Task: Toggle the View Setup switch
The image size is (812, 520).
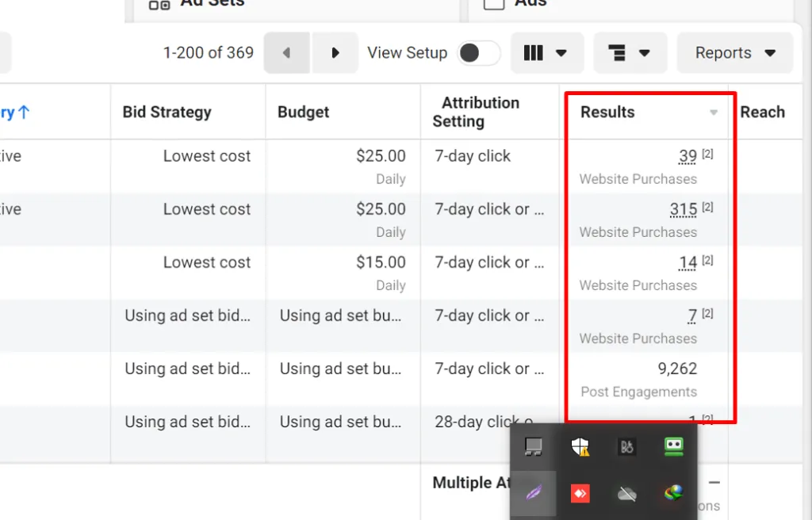Action: click(x=479, y=53)
